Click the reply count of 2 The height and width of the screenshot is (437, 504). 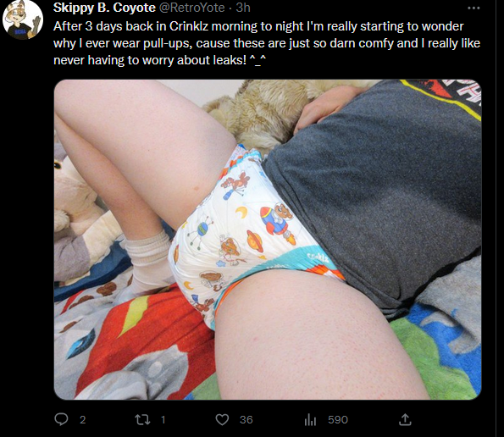coord(83,420)
